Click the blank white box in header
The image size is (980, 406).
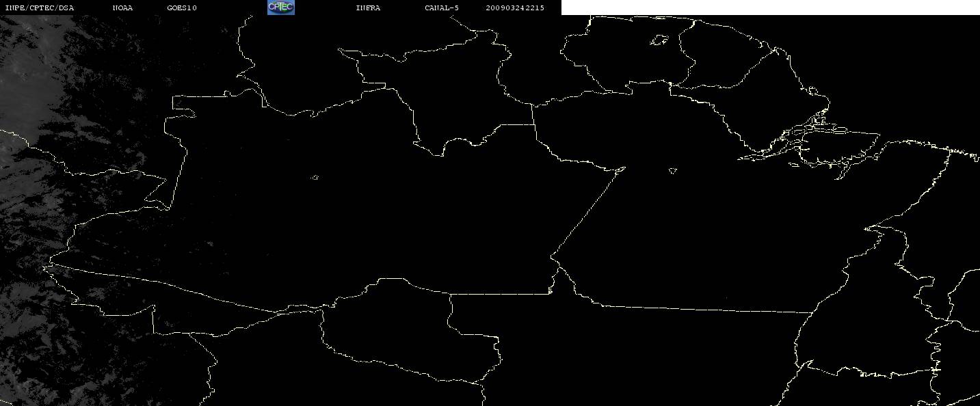[770, 8]
